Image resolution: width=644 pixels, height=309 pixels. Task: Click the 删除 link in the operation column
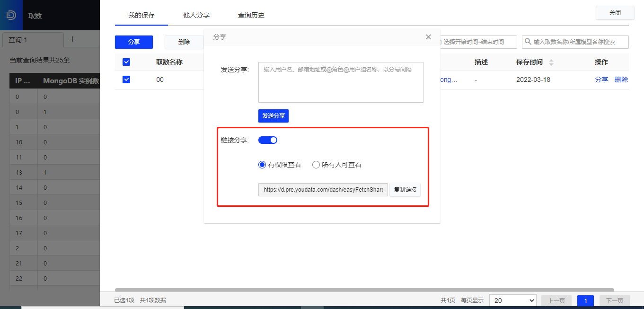621,79
